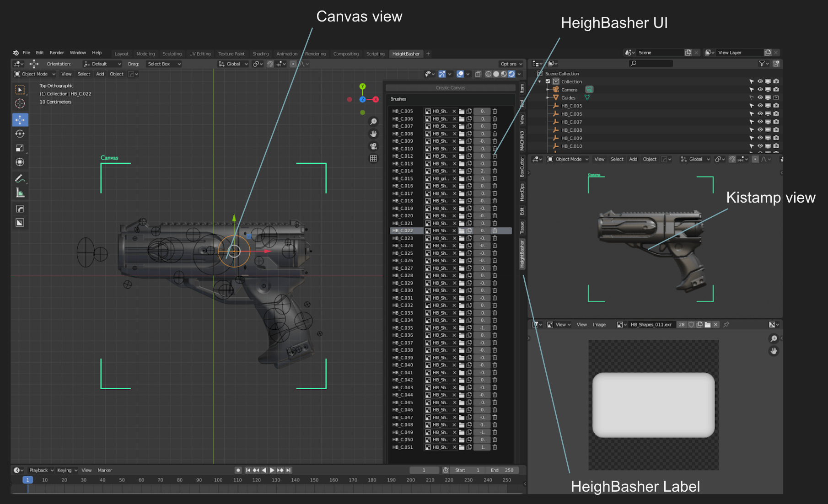
Task: Click the camera data icon next to Camera
Action: click(x=589, y=90)
